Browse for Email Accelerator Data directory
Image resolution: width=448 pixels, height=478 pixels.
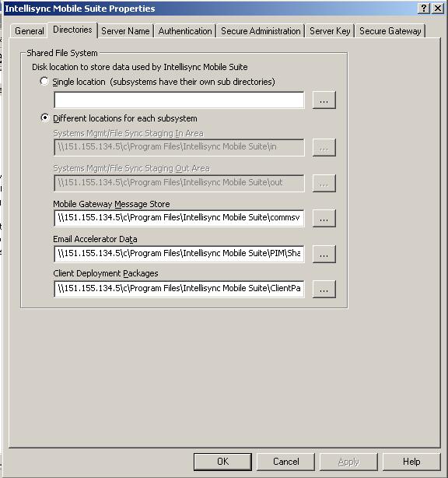click(x=324, y=254)
